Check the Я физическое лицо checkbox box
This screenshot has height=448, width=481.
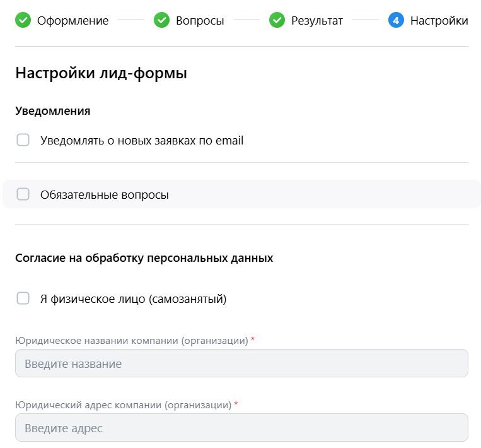(23, 298)
